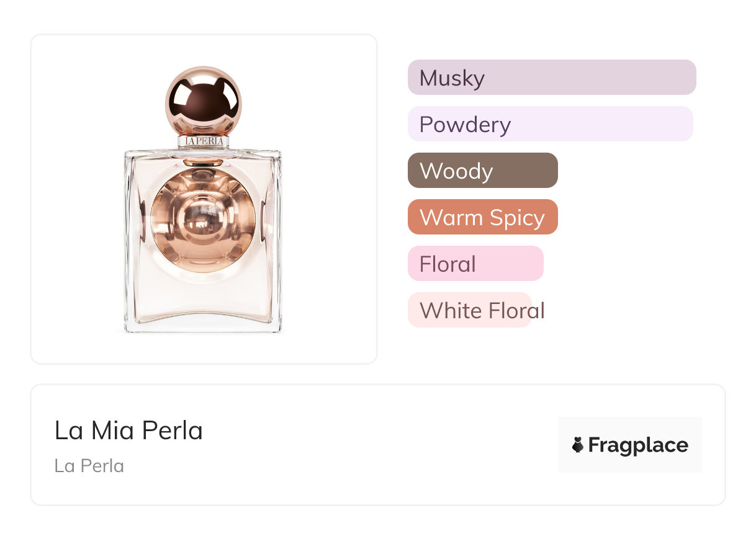The height and width of the screenshot is (536, 756).
Task: Click the perfume bottle's clear glass base
Action: coord(203,319)
